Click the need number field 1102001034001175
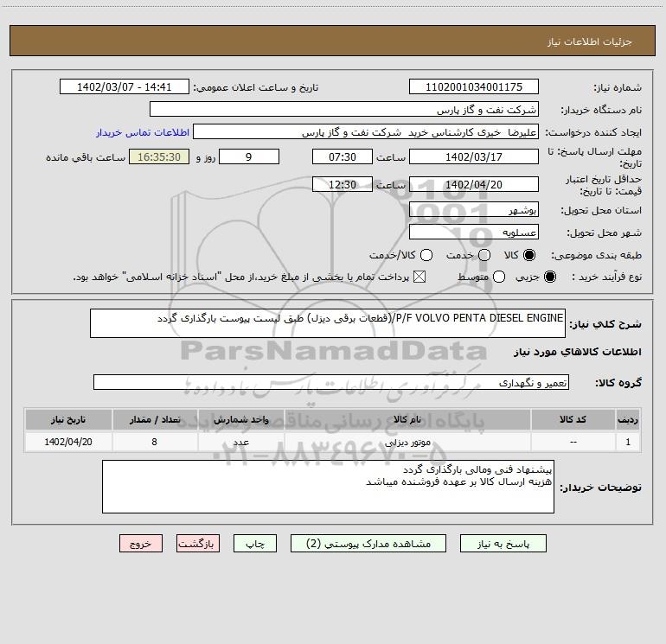 pyautogui.click(x=474, y=86)
